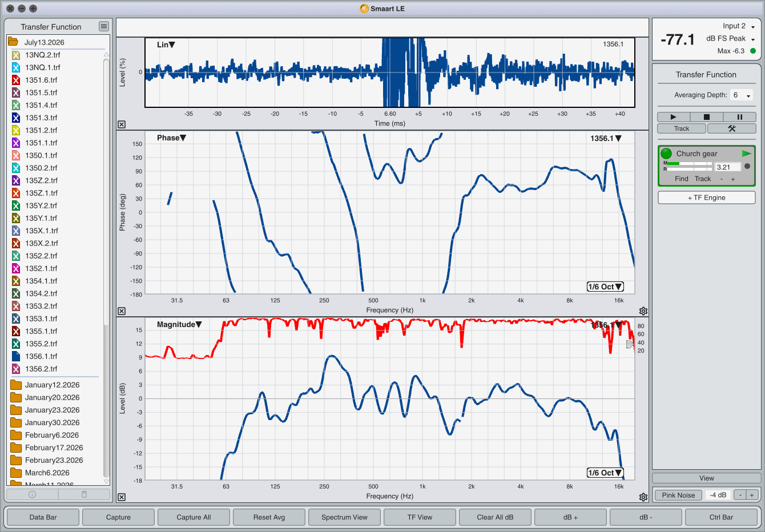The width and height of the screenshot is (765, 532).
Task: Click the trash icon below file list
Action: tap(84, 494)
